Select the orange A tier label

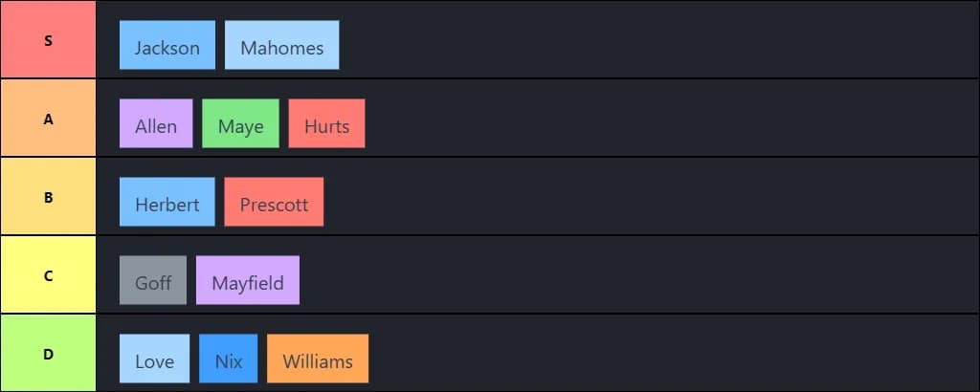48,119
